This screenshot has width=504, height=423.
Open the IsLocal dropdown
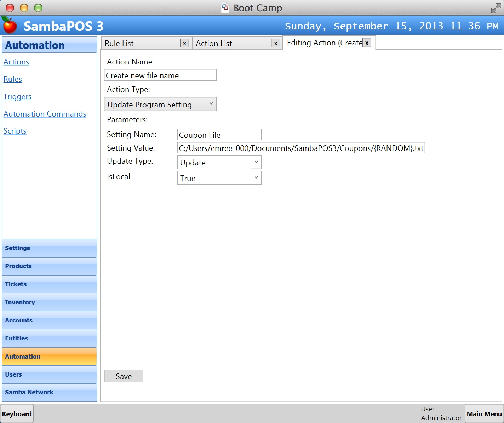[x=219, y=178]
